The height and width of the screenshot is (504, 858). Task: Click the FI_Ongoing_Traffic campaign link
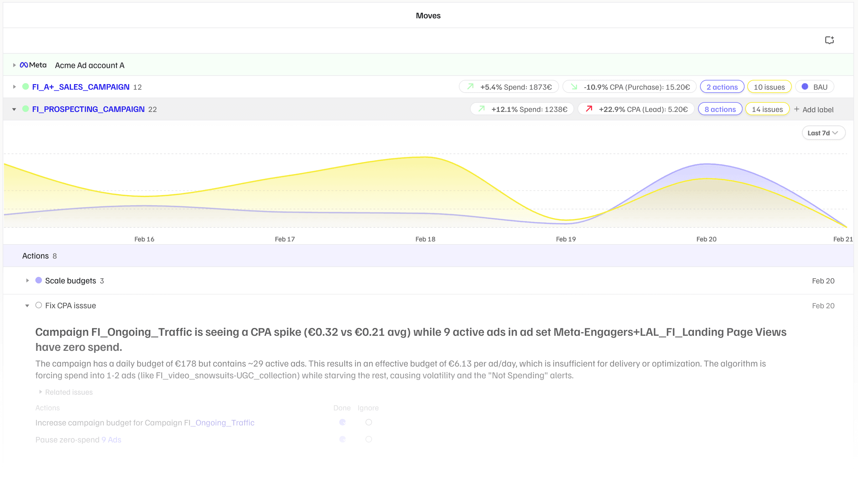click(225, 423)
